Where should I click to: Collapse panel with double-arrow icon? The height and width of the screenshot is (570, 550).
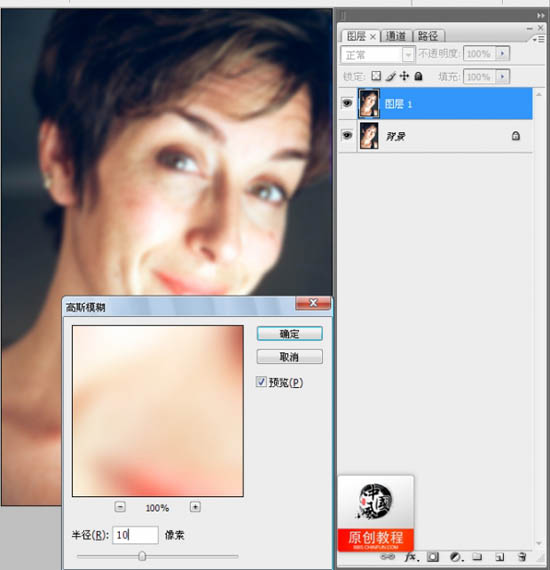point(541,15)
